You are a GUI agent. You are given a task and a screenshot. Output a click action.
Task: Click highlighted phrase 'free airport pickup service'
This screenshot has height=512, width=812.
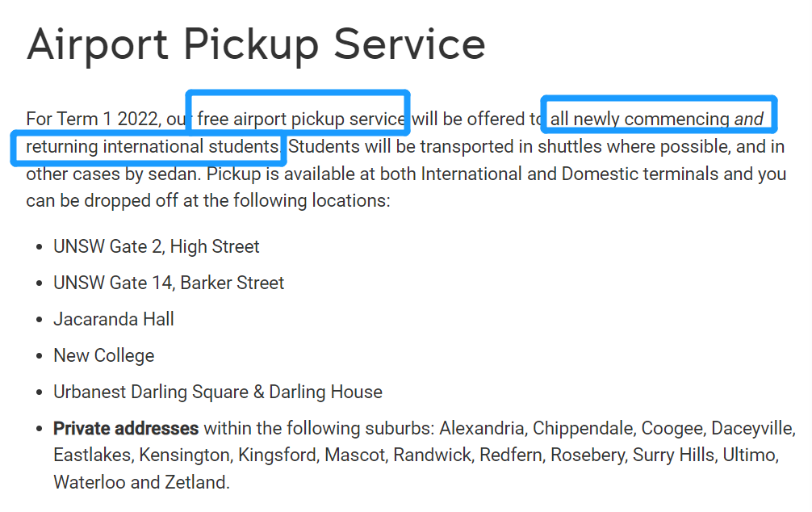tap(301, 119)
